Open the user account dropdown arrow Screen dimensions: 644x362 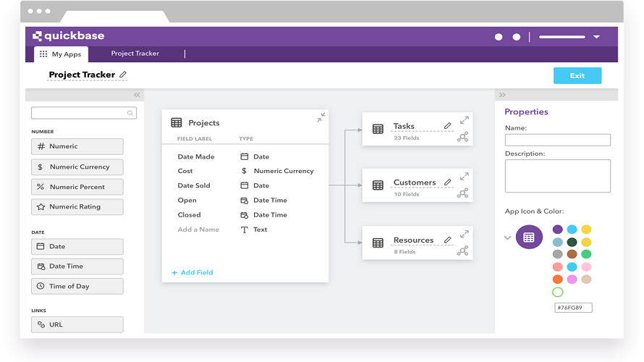click(596, 37)
